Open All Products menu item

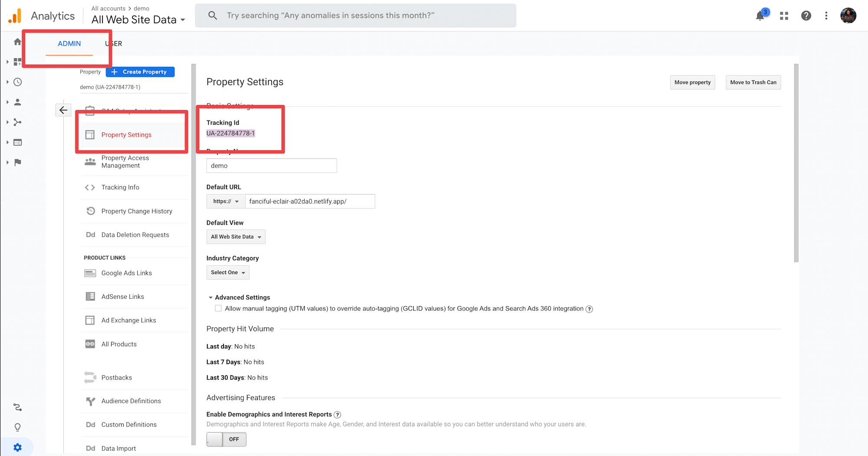[135, 344]
